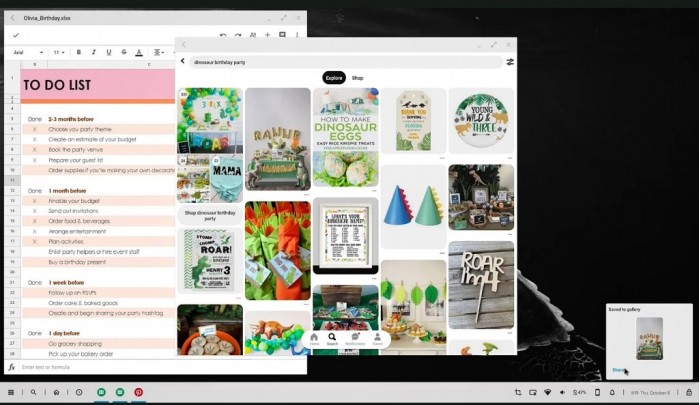This screenshot has width=700, height=405.
Task: Undo last action in spreadsheet toolbar
Action: (223, 35)
